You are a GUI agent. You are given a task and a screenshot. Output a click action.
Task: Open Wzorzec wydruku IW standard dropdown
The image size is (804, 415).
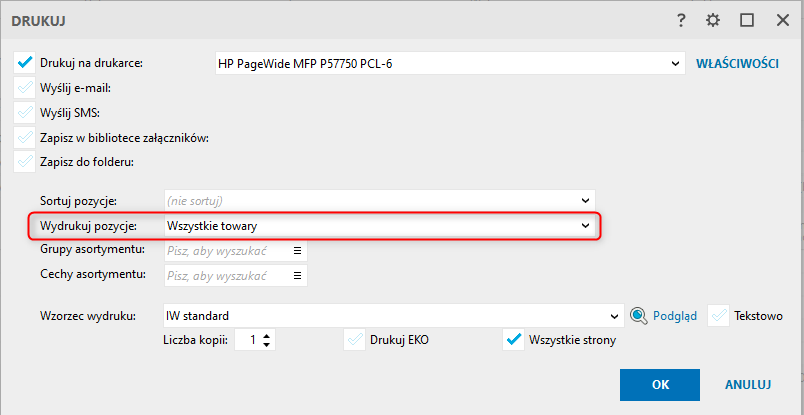394,316
